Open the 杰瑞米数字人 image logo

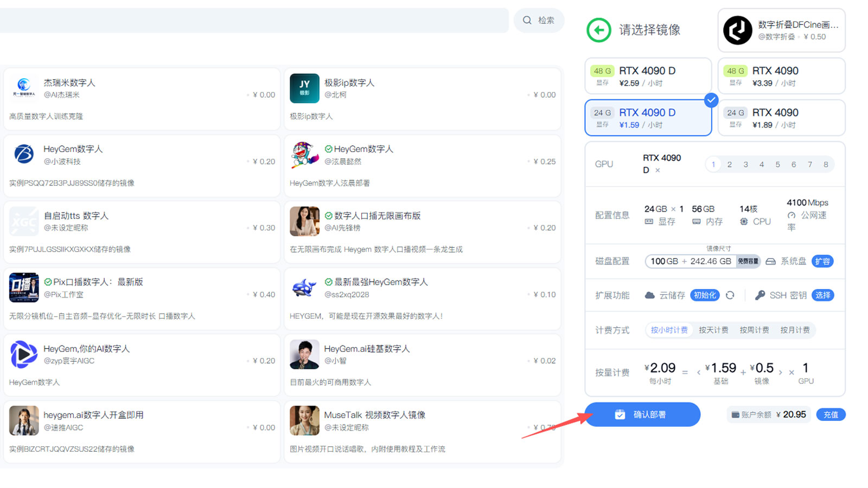click(x=23, y=87)
